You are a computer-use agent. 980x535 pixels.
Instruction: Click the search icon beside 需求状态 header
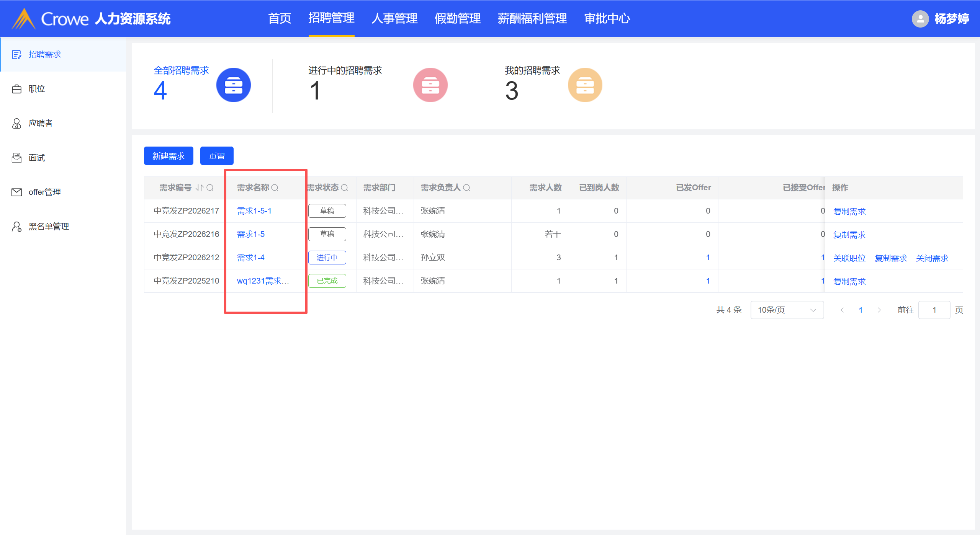coord(344,188)
